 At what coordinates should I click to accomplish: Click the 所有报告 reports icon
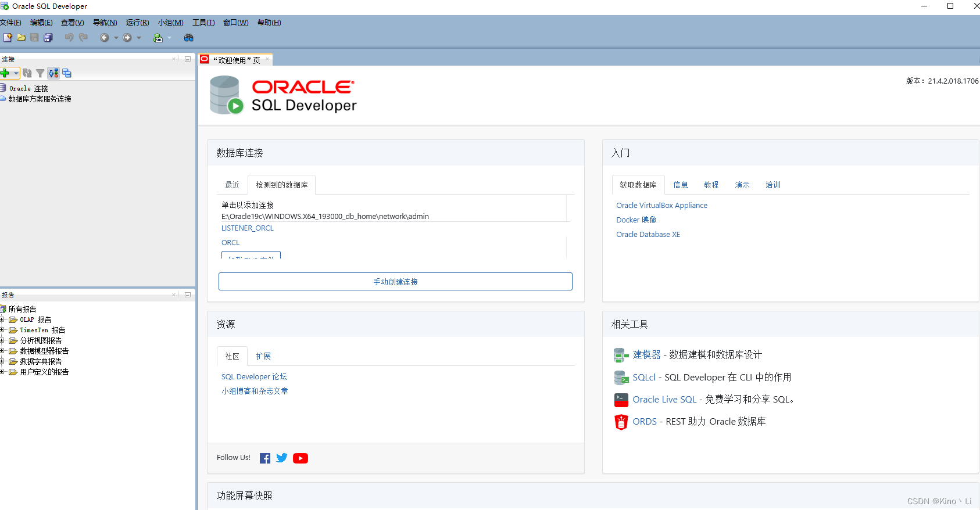[x=3, y=309]
